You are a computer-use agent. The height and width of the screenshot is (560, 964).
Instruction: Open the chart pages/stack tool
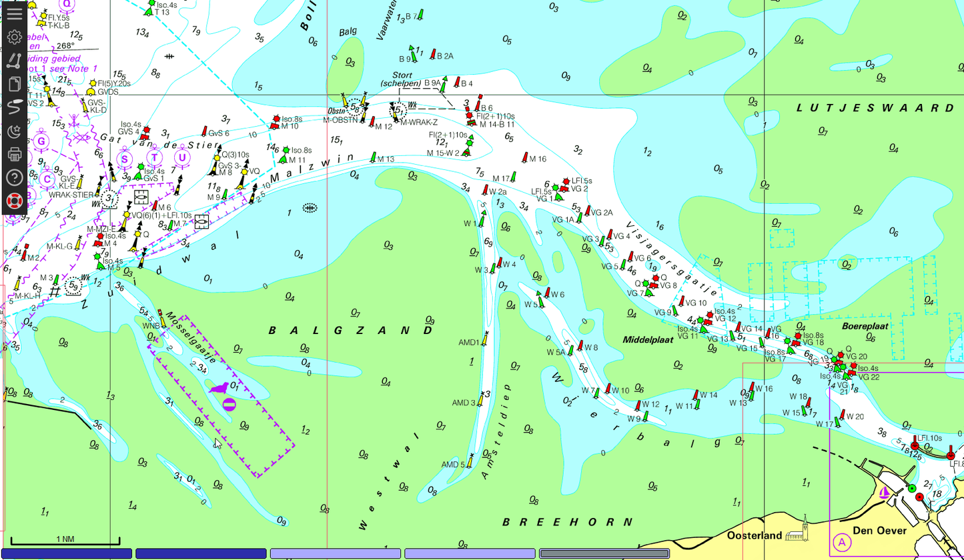14,84
